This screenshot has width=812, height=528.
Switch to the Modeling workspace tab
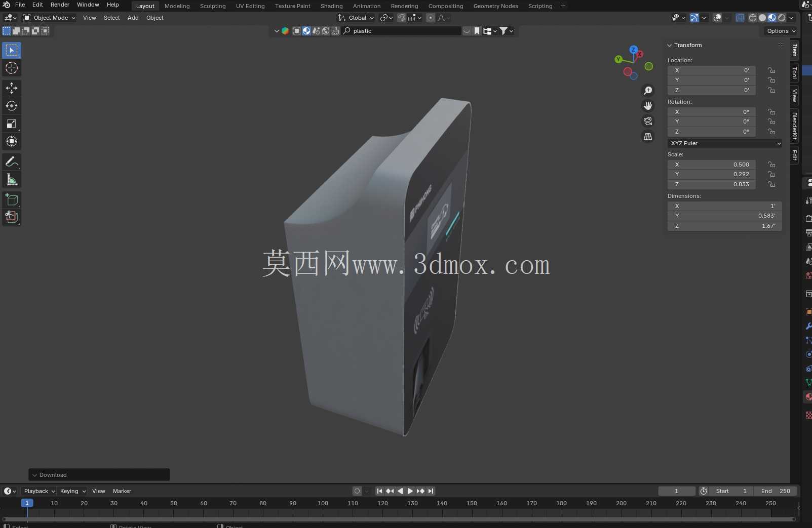(177, 6)
